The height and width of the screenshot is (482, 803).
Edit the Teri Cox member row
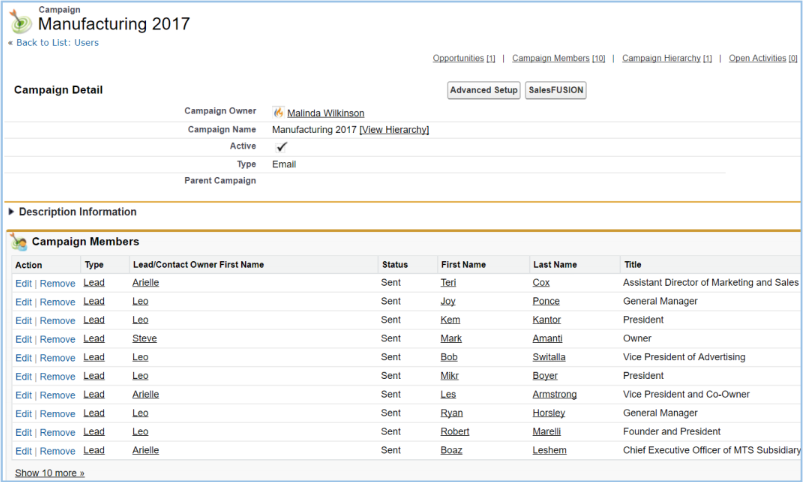pos(23,283)
